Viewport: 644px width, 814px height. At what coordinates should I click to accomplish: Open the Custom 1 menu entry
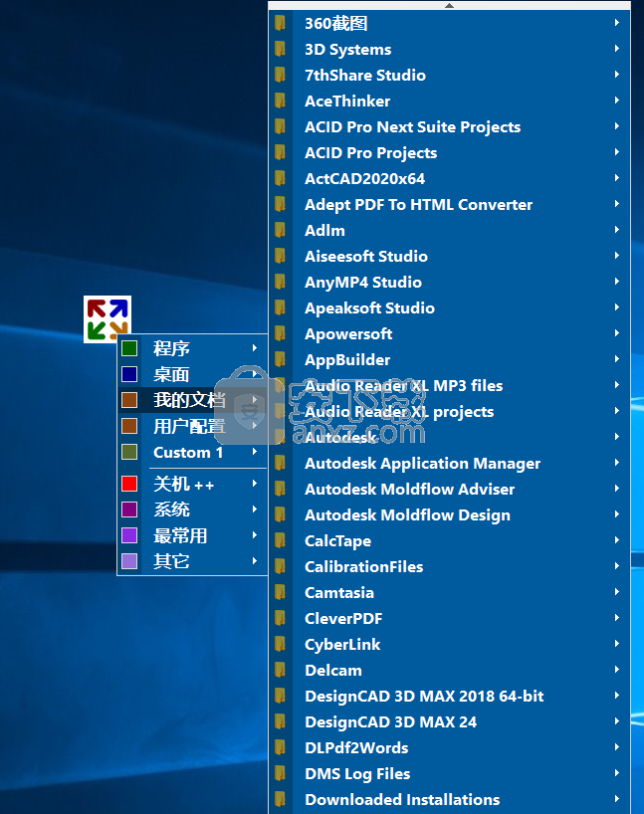193,452
